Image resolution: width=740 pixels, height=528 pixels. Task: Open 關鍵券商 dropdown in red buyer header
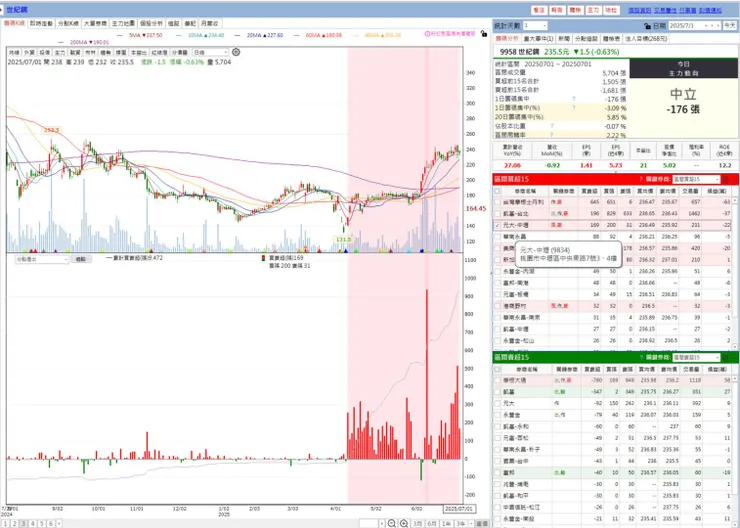(696, 179)
